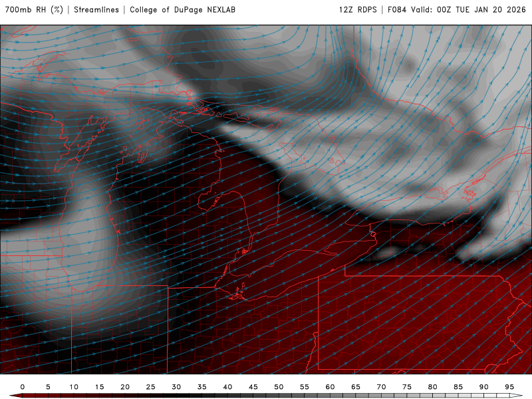532x399 pixels.
Task: Click the "35" value on the color scale
Action: (202, 387)
